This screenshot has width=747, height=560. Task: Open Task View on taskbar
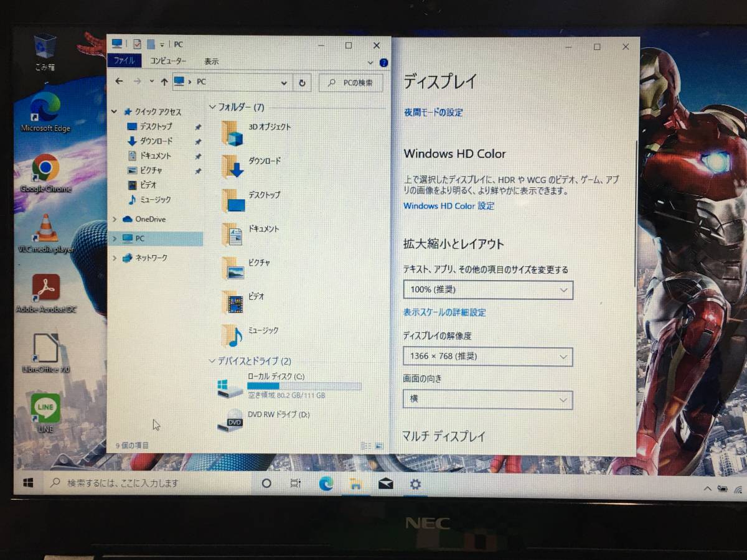click(x=296, y=483)
